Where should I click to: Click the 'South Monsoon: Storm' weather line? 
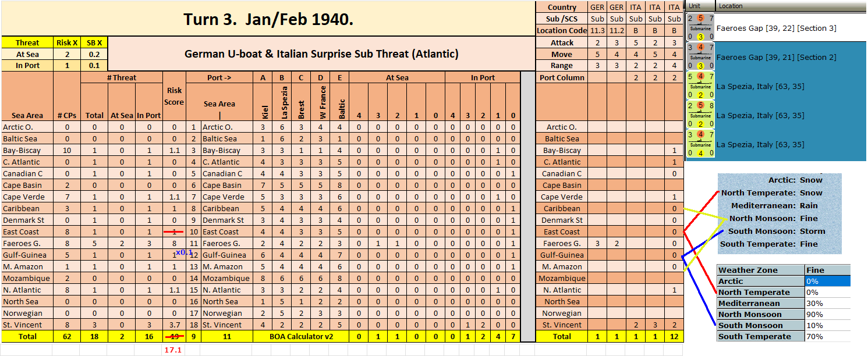pos(777,231)
